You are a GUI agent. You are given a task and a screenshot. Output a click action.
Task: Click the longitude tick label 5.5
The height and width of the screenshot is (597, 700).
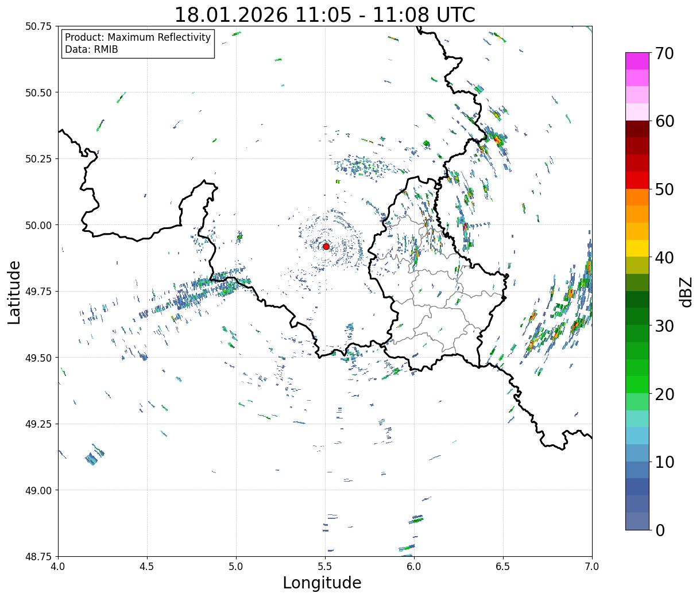point(325,567)
